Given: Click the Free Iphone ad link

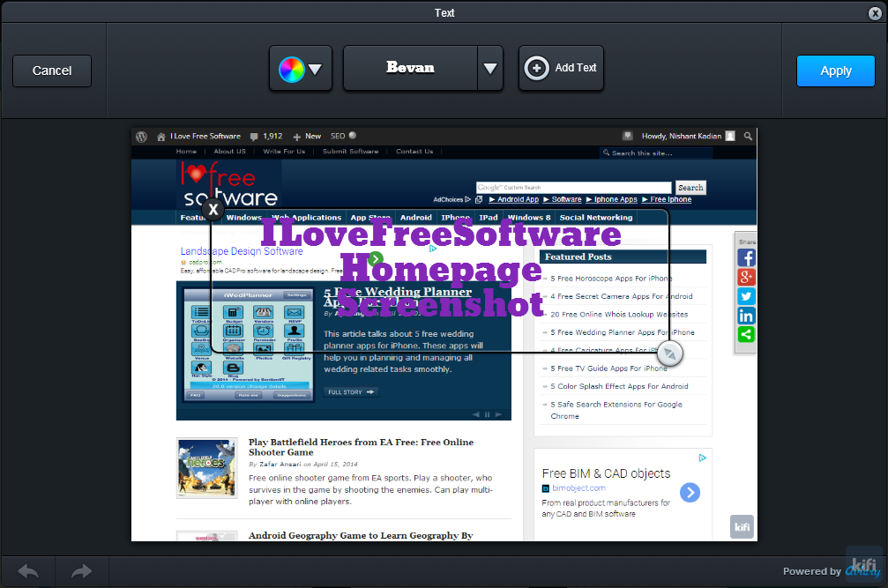Looking at the screenshot, I should 670,199.
